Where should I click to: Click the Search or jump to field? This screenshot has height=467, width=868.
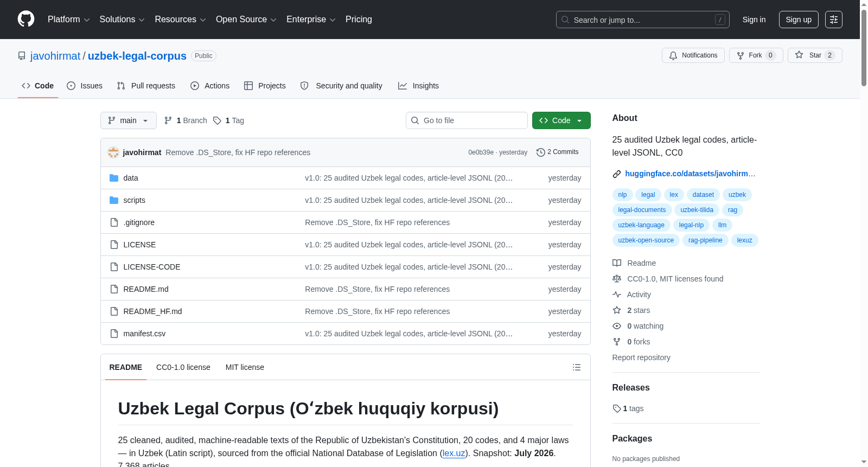click(643, 20)
